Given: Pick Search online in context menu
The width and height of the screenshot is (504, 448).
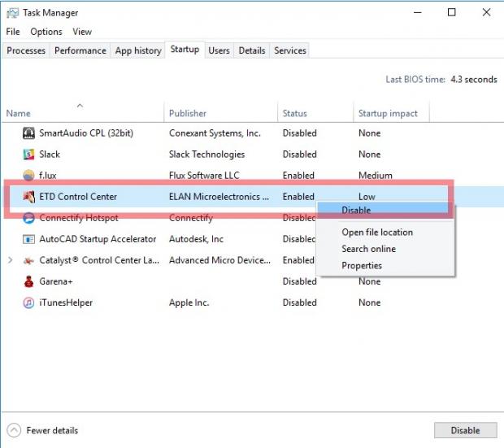Looking at the screenshot, I should click(x=369, y=249).
